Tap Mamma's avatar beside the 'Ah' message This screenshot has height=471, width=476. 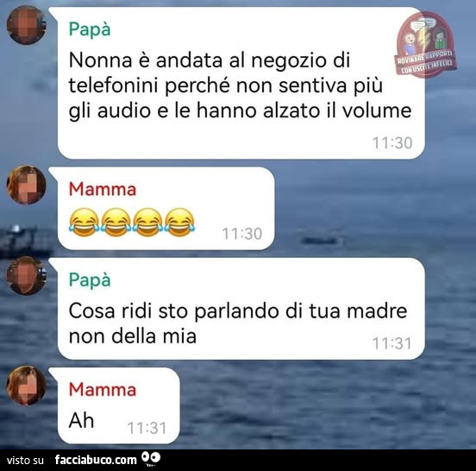(26, 386)
